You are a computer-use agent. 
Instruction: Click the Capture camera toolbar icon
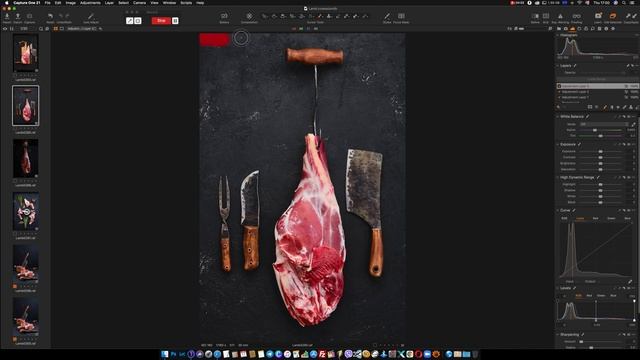click(x=29, y=16)
